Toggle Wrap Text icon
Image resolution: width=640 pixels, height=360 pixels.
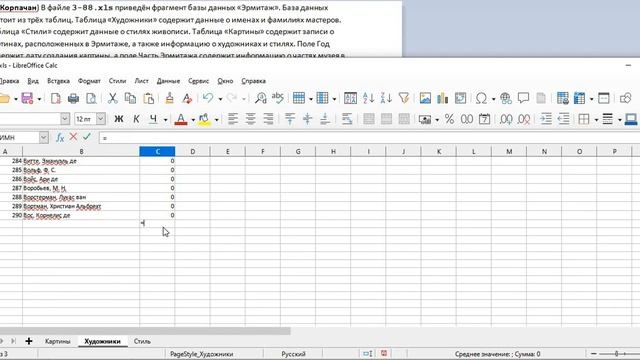click(347, 119)
